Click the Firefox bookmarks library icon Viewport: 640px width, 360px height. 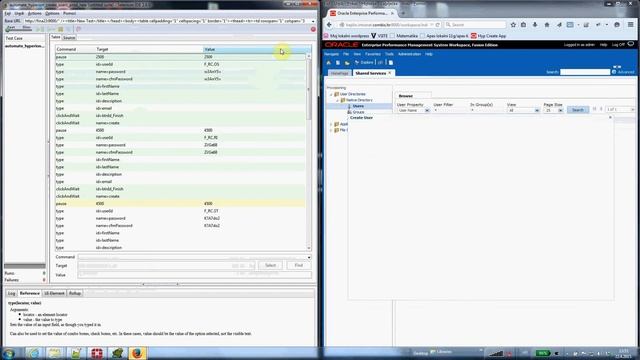coord(523,25)
